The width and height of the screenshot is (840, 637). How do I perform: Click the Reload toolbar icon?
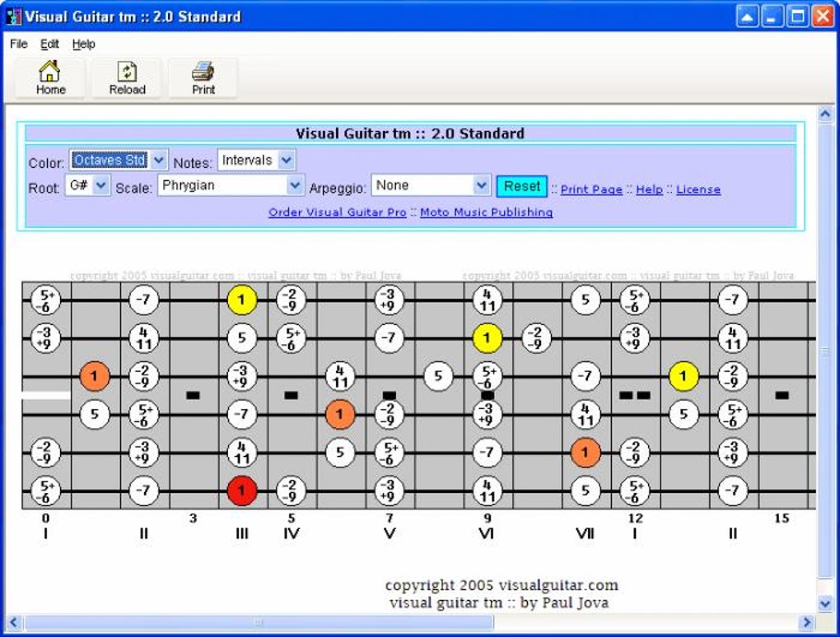tap(125, 77)
